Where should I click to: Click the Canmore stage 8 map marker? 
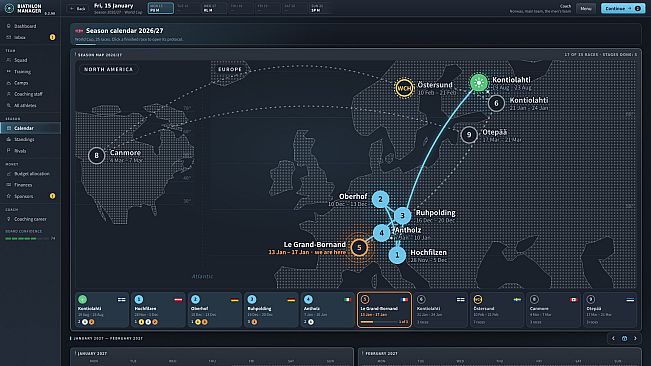click(96, 156)
